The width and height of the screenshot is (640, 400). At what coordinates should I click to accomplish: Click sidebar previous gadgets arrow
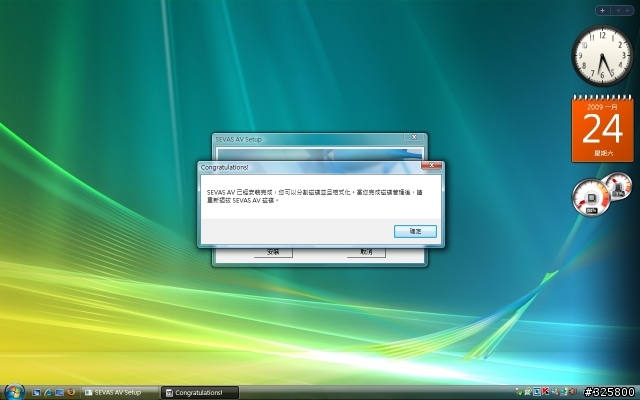618,11
